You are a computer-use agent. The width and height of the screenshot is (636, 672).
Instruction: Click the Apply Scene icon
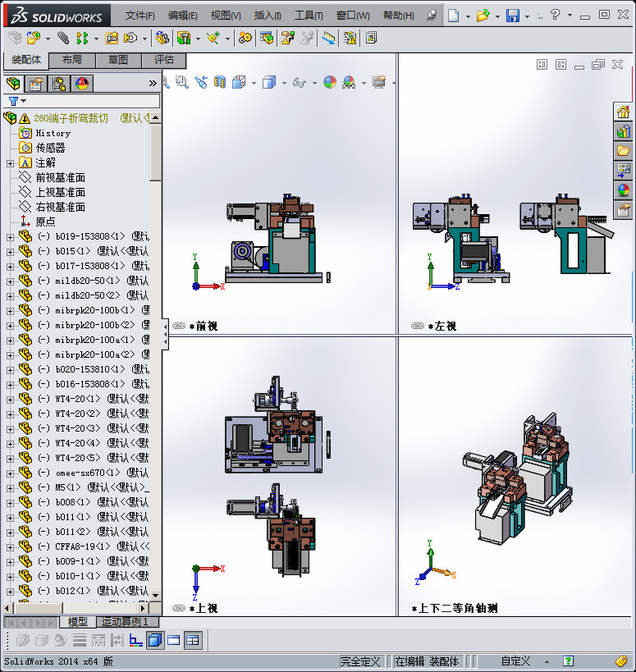click(349, 82)
